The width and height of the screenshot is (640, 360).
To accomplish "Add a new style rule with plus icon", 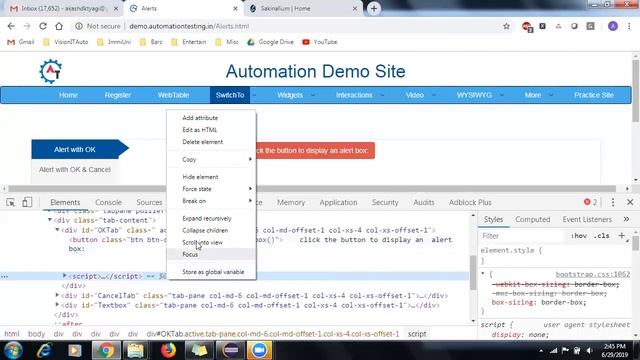I will pos(622,236).
